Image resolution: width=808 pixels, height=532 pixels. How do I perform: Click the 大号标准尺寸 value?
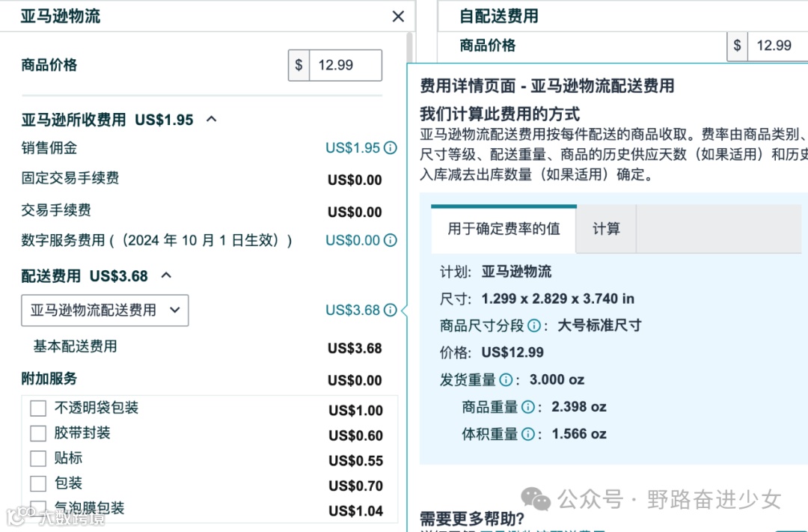(x=599, y=325)
